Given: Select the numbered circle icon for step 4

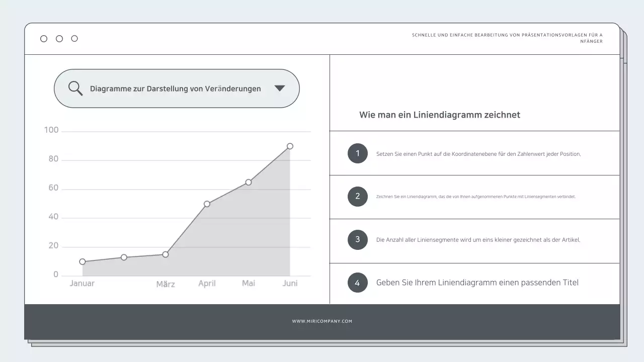Looking at the screenshot, I should pyautogui.click(x=358, y=283).
